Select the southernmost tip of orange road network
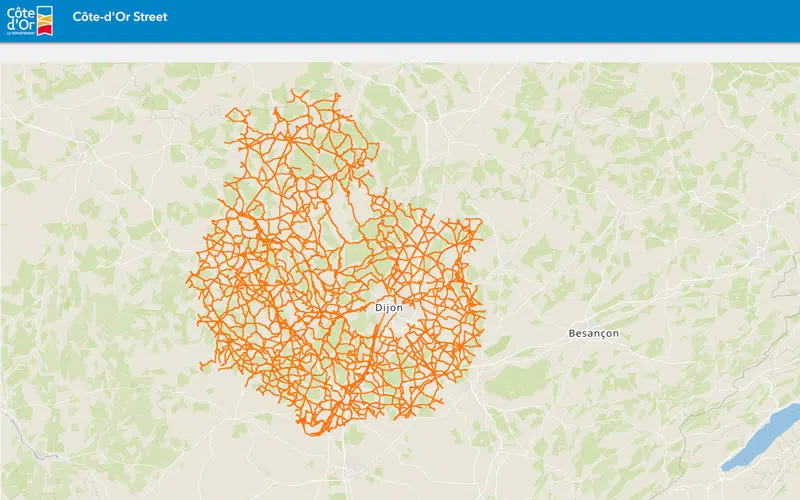800x500 pixels. coord(314,433)
